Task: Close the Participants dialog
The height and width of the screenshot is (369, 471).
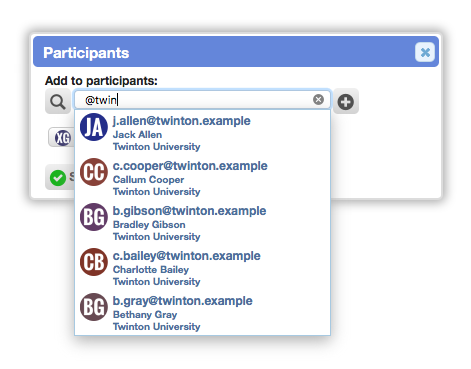Action: pos(425,52)
